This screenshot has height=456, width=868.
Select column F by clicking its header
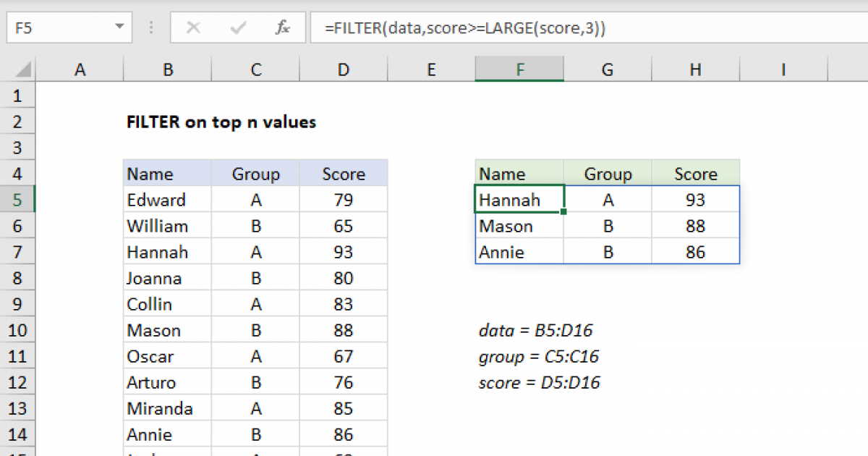click(519, 69)
